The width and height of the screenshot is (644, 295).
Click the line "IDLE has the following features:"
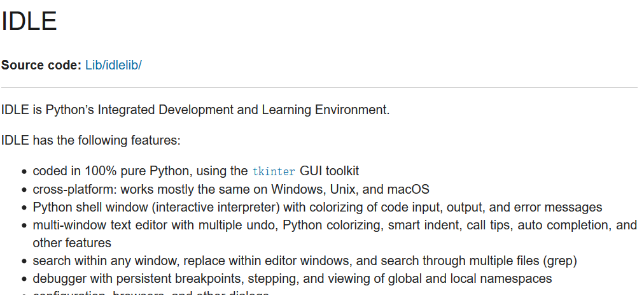[91, 140]
